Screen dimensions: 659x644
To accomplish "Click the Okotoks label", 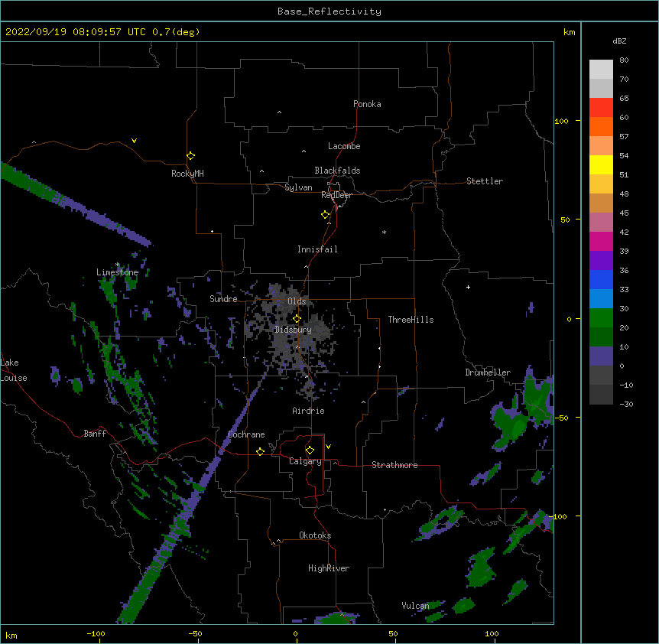I will pyautogui.click(x=315, y=535).
